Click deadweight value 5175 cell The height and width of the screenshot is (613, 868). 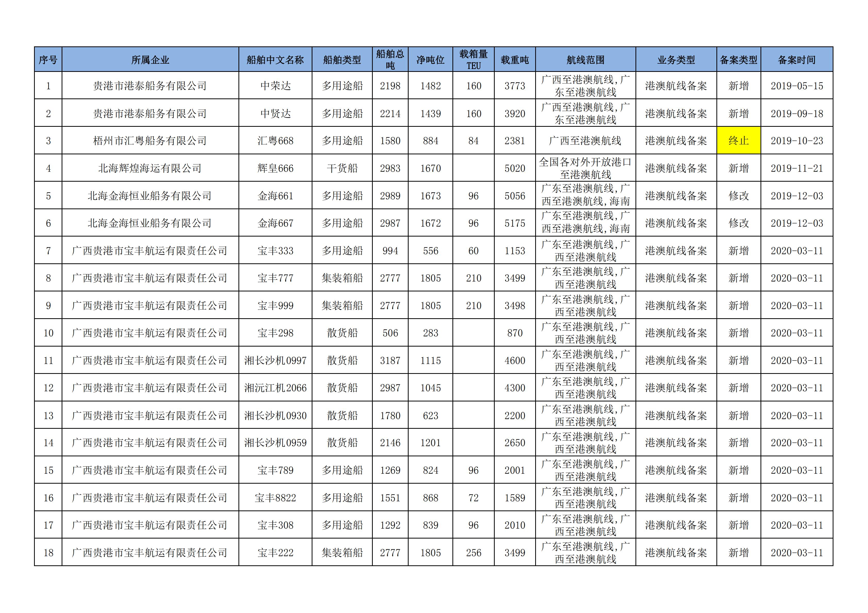pos(515,223)
